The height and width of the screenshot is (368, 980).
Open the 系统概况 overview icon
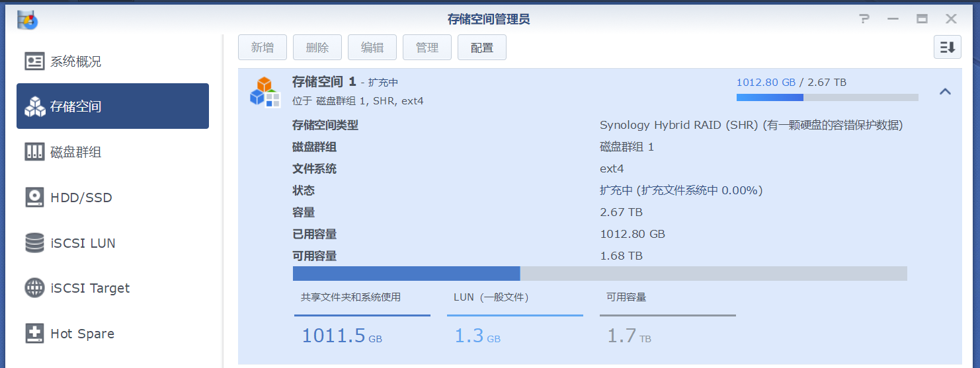pyautogui.click(x=34, y=61)
